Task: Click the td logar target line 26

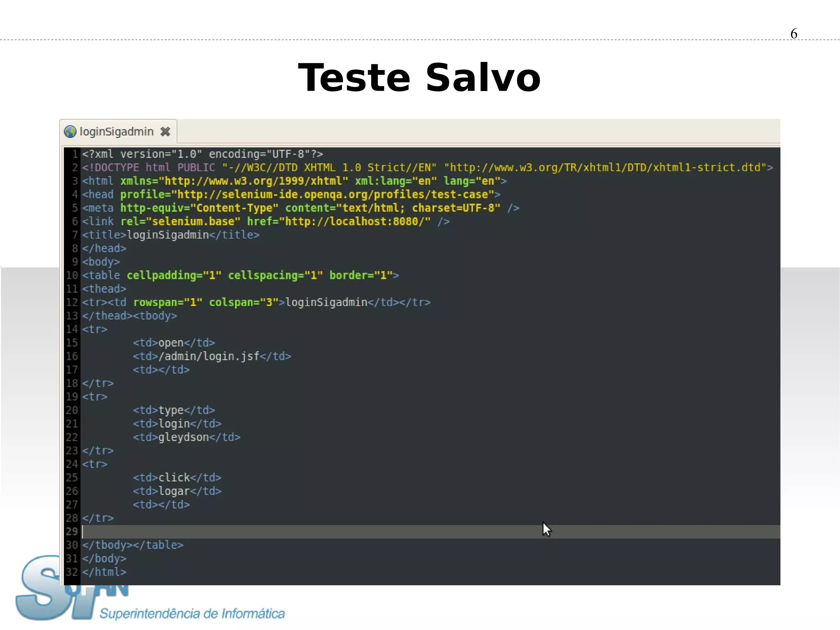Action: [x=177, y=491]
